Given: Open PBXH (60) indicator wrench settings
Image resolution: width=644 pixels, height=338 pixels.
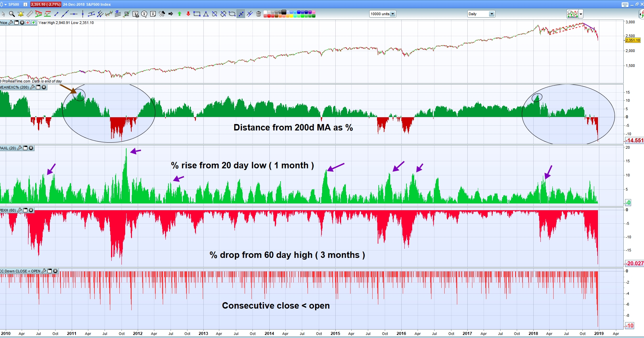Looking at the screenshot, I should pos(20,210).
